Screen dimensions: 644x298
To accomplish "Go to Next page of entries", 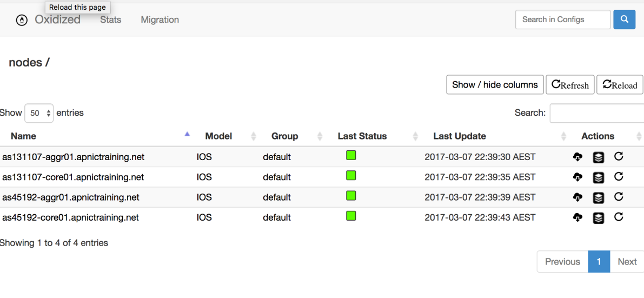I will coord(627,262).
